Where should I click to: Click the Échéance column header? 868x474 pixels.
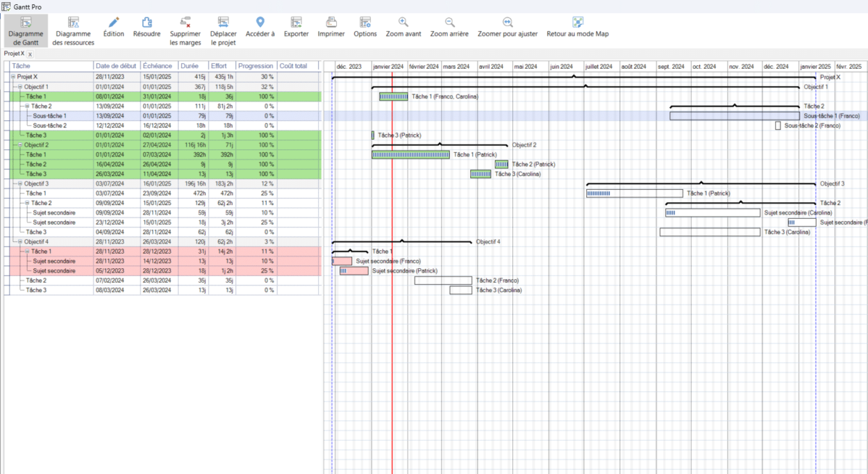click(157, 66)
